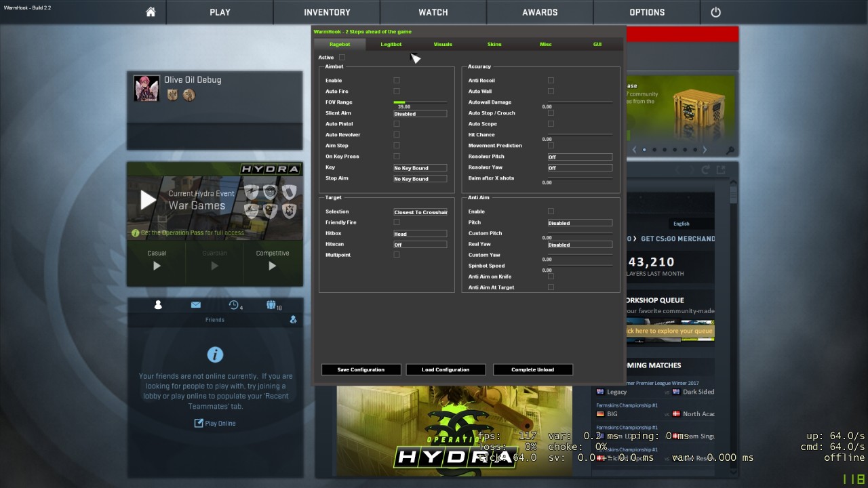Open the INVENTORY menu
The width and height of the screenshot is (868, 488).
click(x=327, y=12)
